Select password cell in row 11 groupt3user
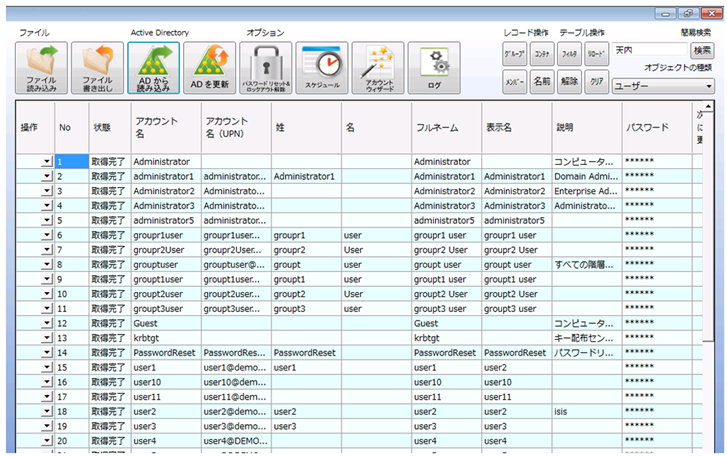This screenshot has height=457, width=727. point(657,309)
